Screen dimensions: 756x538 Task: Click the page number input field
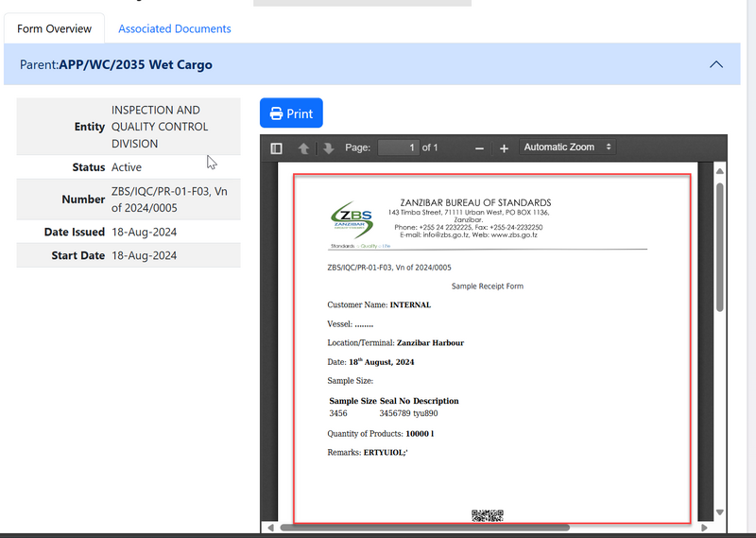[398, 148]
